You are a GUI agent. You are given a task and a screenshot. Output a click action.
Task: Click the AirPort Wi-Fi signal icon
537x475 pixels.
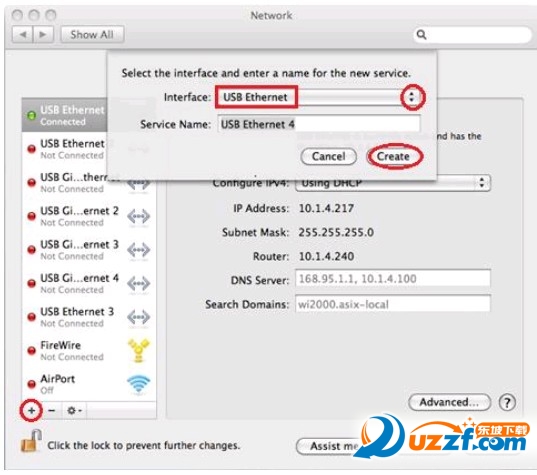[x=138, y=384]
